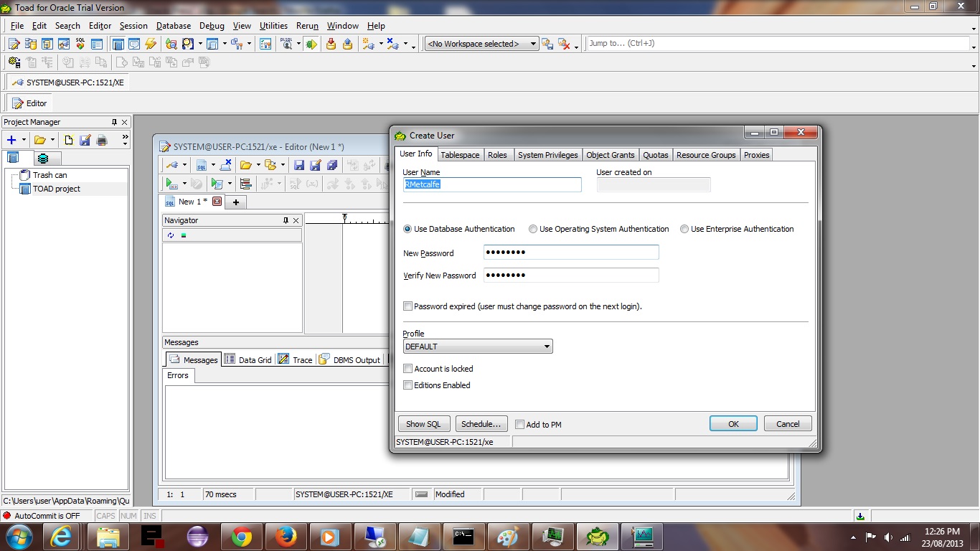The height and width of the screenshot is (551, 980).
Task: Switch to the Tablespace tab
Action: (x=460, y=155)
